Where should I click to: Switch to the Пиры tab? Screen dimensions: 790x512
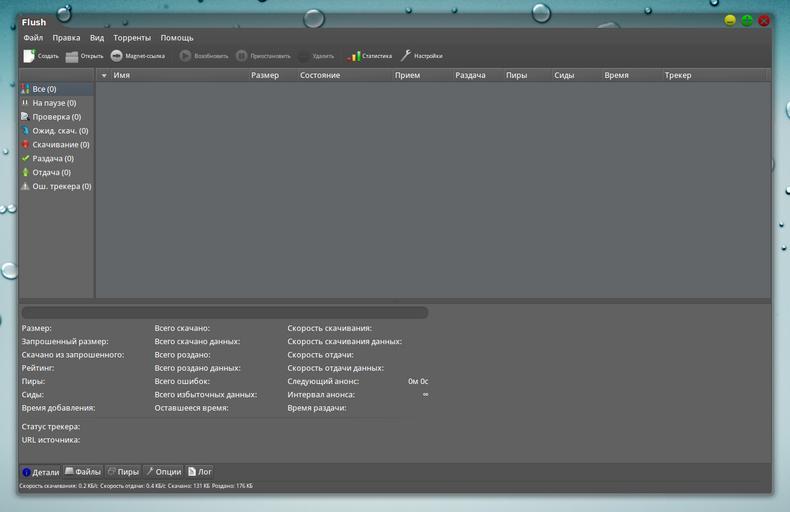(x=123, y=472)
